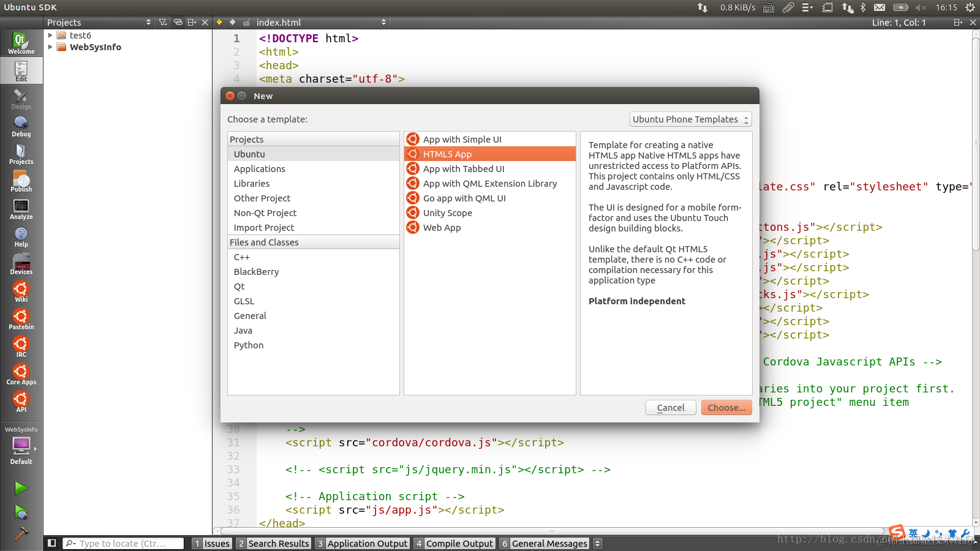Click the Choose... button
The image size is (980, 551).
(726, 408)
